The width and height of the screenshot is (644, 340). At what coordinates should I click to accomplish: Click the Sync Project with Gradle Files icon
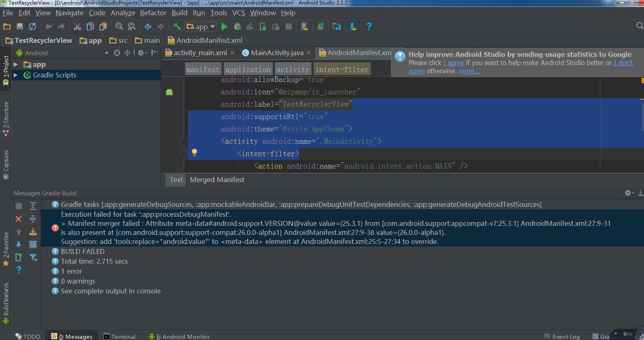321,27
